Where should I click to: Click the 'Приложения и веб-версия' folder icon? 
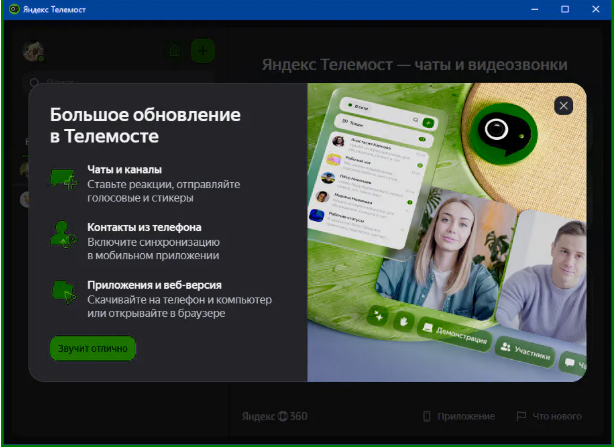[x=64, y=292]
